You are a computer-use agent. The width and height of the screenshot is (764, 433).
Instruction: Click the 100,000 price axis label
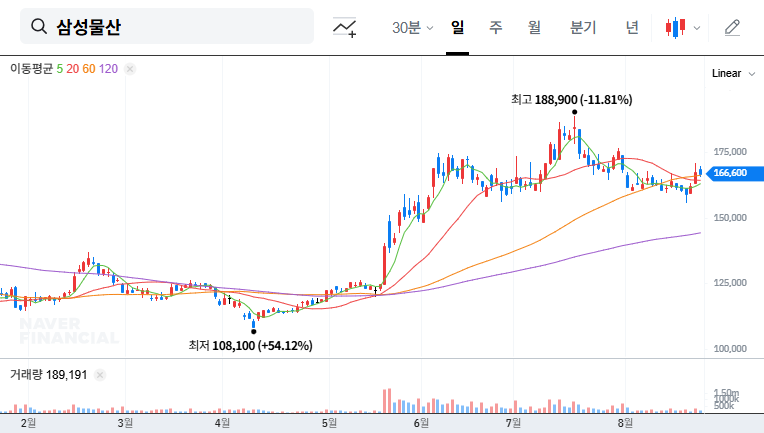[x=730, y=349]
